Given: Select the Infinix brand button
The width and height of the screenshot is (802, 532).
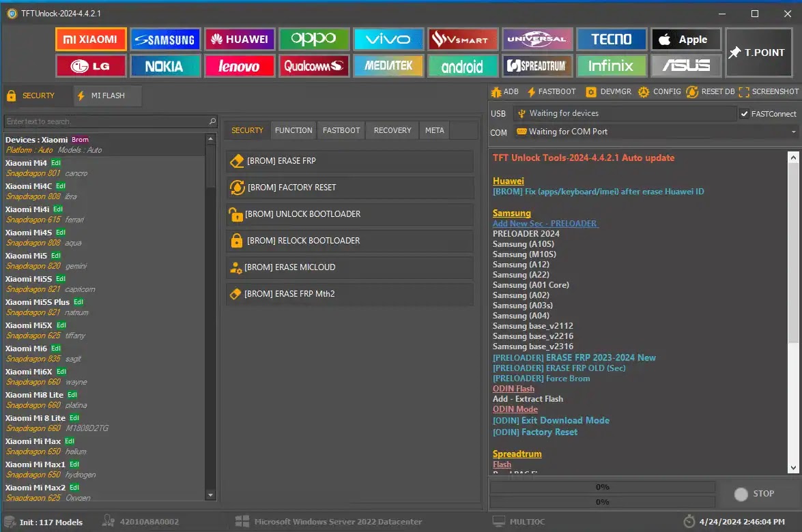Looking at the screenshot, I should (611, 66).
